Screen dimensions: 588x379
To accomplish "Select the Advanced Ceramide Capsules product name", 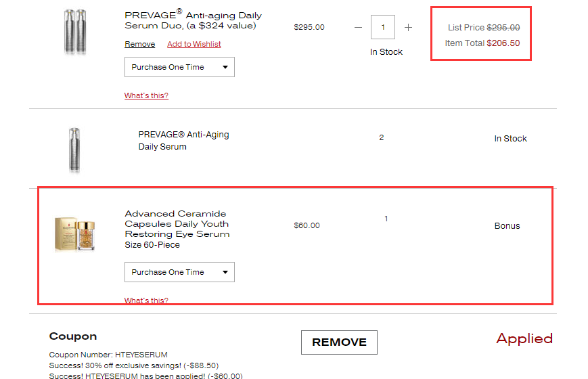I will tap(177, 224).
